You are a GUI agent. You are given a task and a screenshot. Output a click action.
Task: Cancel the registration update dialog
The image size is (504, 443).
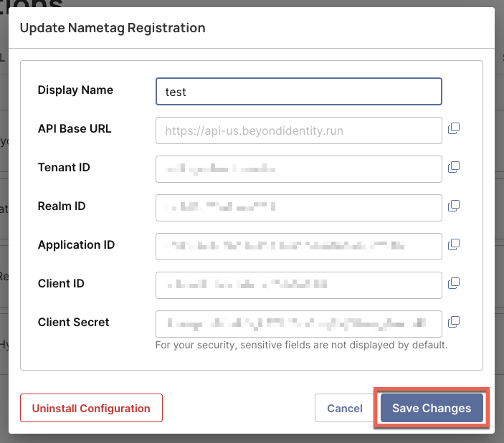point(344,408)
